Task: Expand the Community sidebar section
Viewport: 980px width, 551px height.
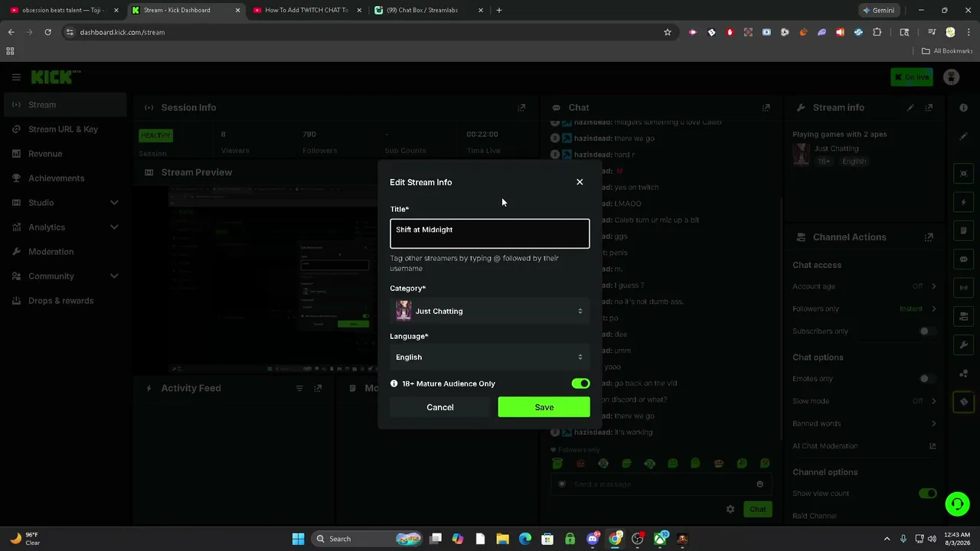Action: pos(65,276)
